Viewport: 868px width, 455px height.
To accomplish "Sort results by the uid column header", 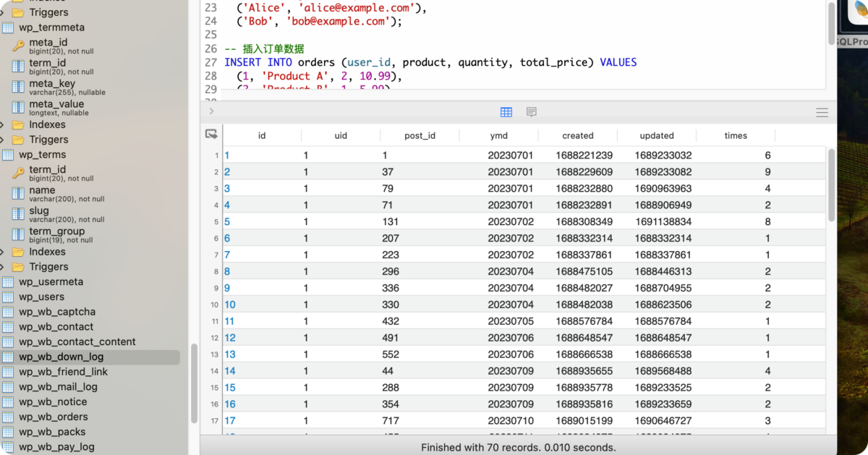I will click(341, 135).
